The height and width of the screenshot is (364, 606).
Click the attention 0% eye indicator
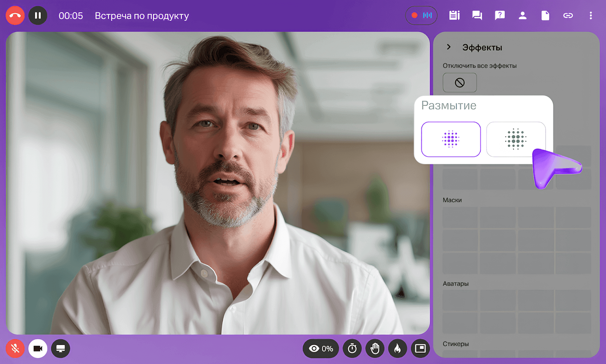(x=321, y=348)
